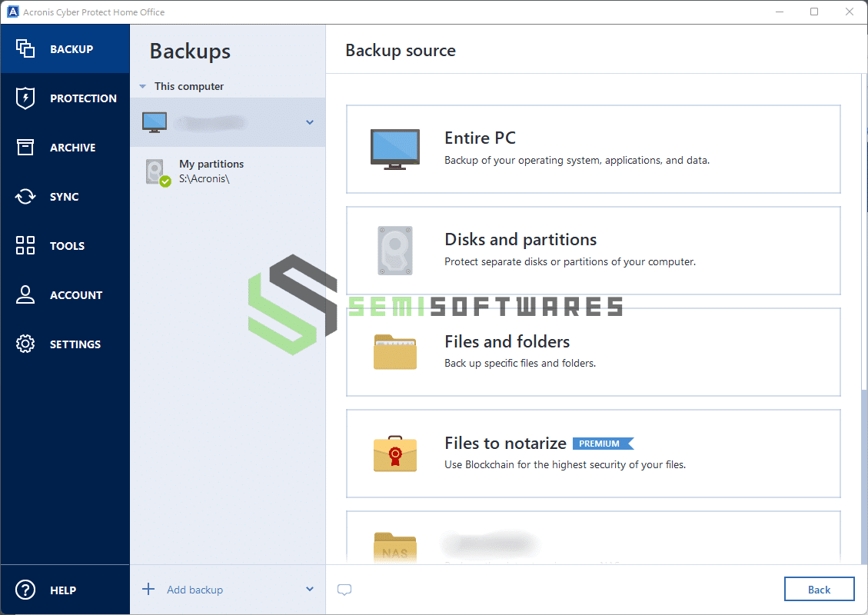This screenshot has height=615, width=868.
Task: Click the Archive box icon
Action: 25,148
